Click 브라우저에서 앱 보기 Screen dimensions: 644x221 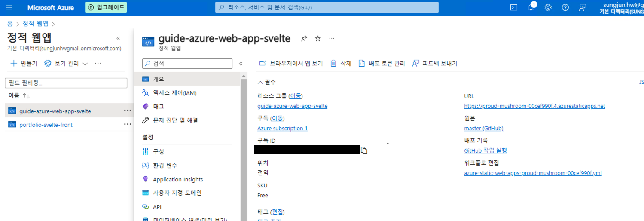pyautogui.click(x=291, y=64)
